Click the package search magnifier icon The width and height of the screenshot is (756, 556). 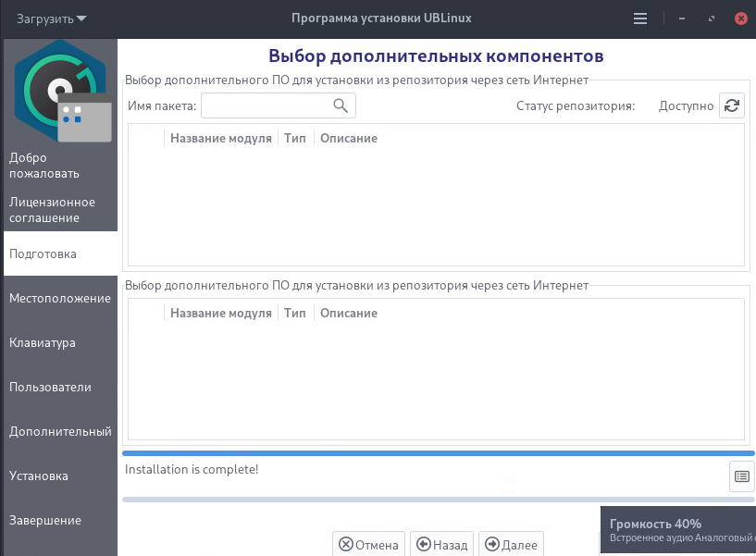pos(341,105)
